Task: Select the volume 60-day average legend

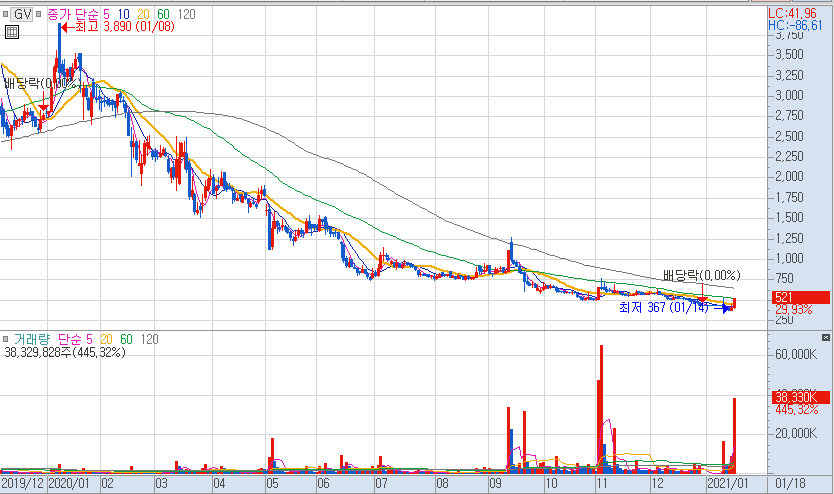Action: (x=126, y=339)
